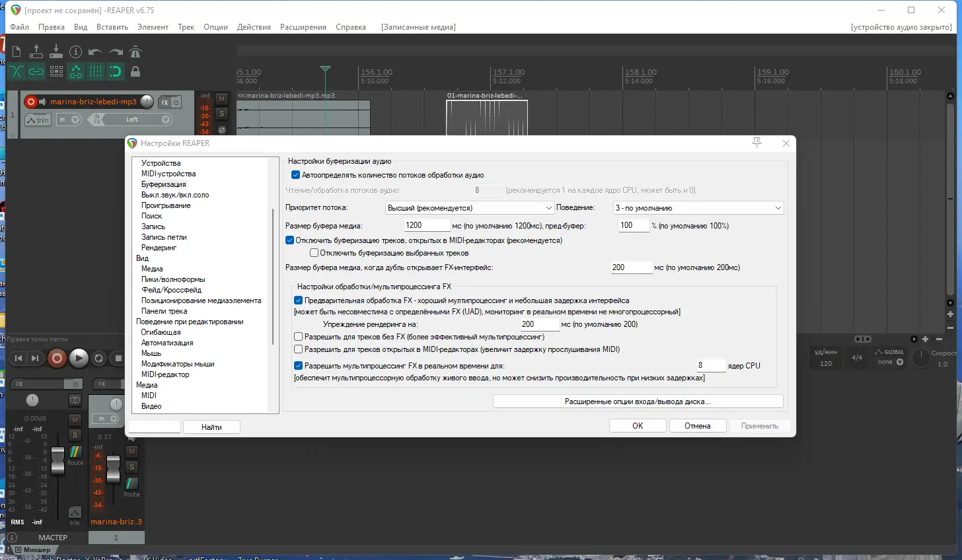Click the red transport Record button
The width and height of the screenshot is (962, 560).
[x=57, y=358]
